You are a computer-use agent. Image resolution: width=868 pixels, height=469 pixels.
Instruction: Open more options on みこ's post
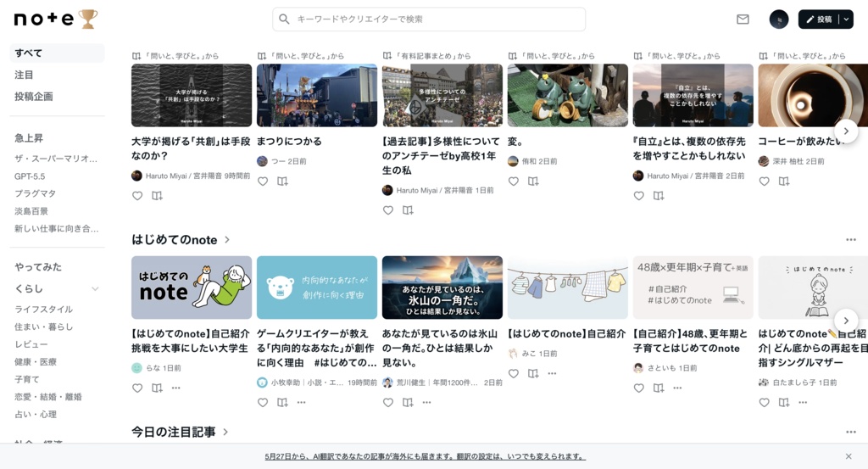(x=552, y=374)
